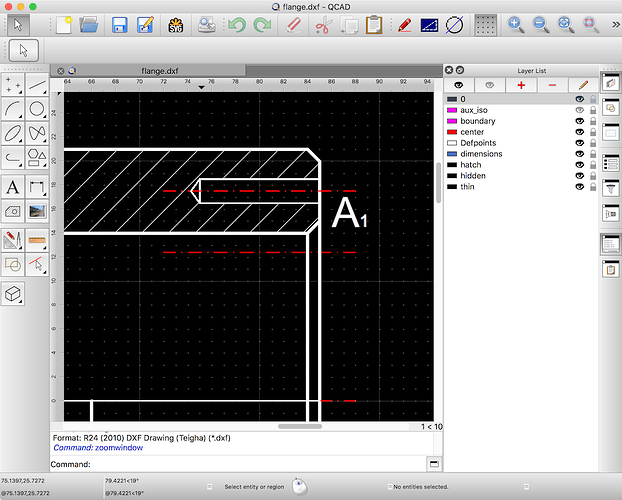This screenshot has height=500, width=622.
Task: Click the zoom to selection icon
Action: pyautogui.click(x=590, y=25)
